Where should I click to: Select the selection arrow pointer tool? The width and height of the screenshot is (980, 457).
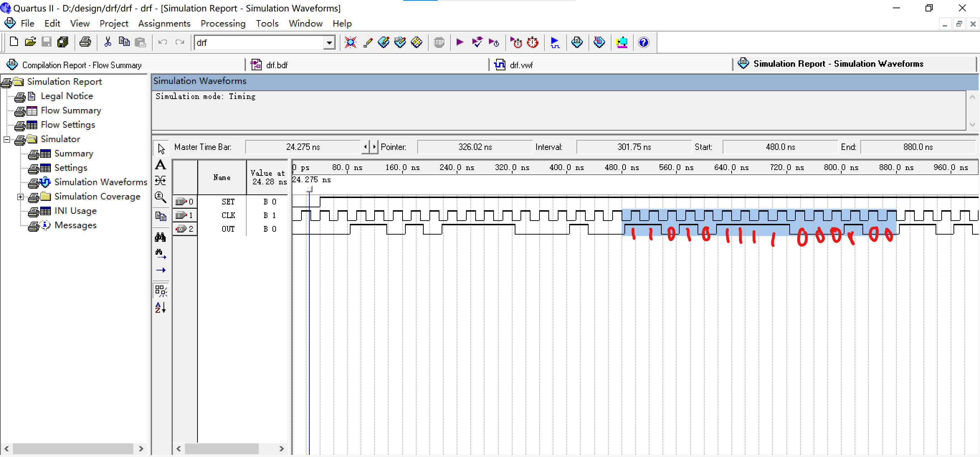[161, 149]
